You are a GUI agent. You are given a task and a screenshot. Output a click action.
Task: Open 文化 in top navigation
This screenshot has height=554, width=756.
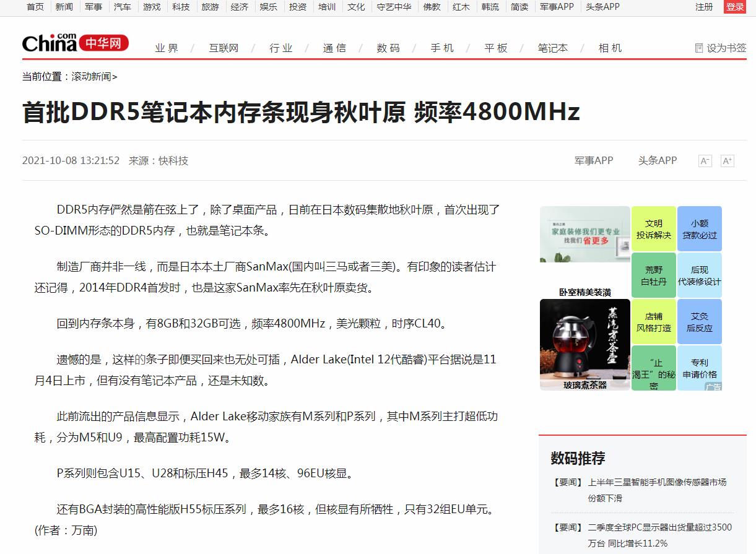(356, 7)
